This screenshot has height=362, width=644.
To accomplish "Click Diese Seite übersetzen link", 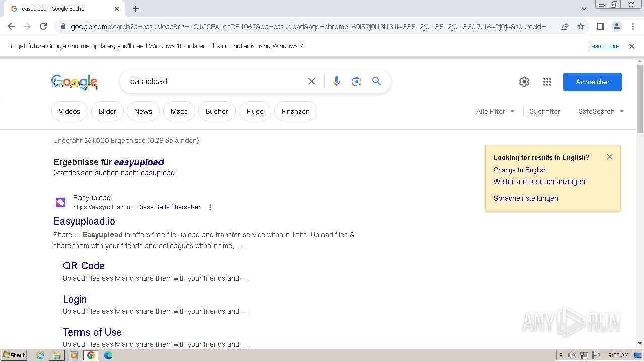I will click(170, 207).
